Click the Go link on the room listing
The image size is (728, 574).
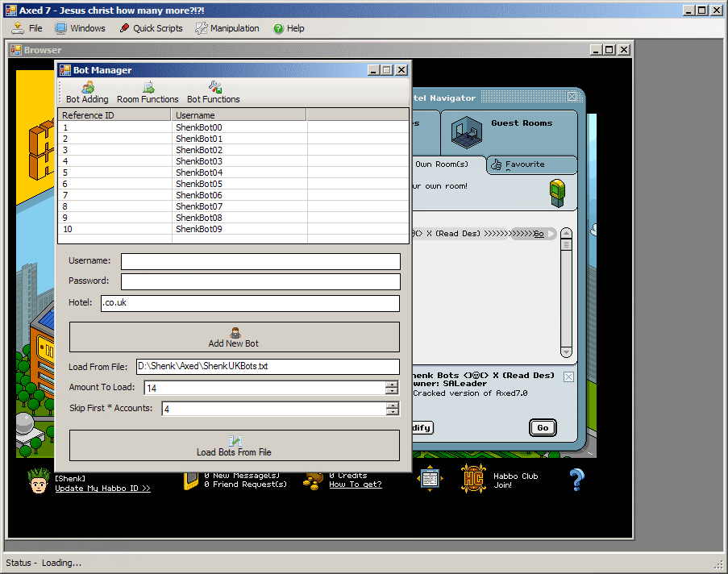coord(539,234)
